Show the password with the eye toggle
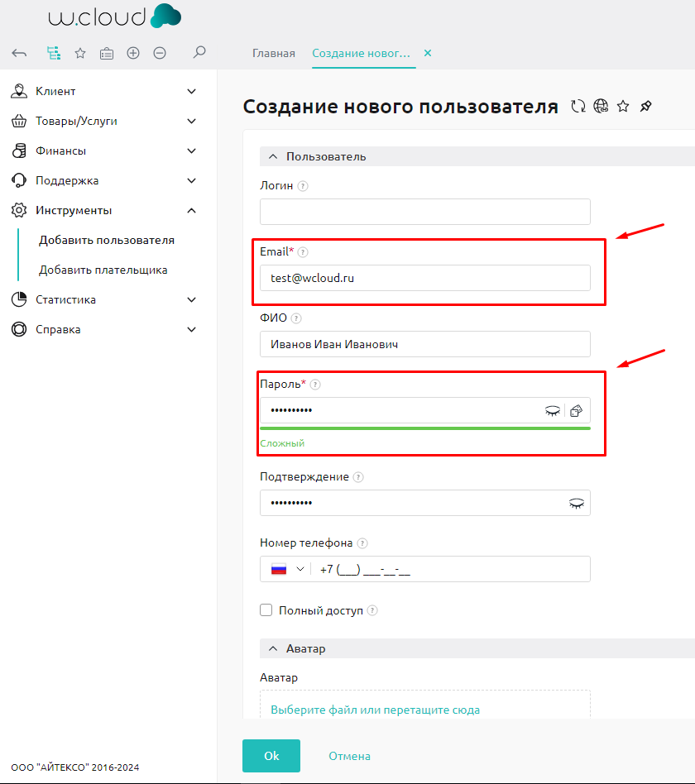Screen dimensions: 695x784 click(553, 410)
